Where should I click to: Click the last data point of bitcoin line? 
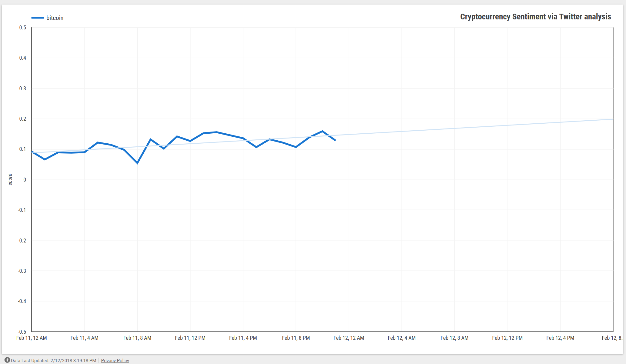click(335, 140)
